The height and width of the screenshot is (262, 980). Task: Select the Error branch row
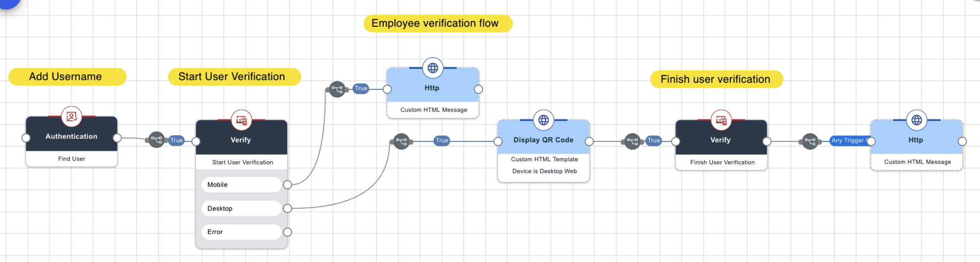242,232
